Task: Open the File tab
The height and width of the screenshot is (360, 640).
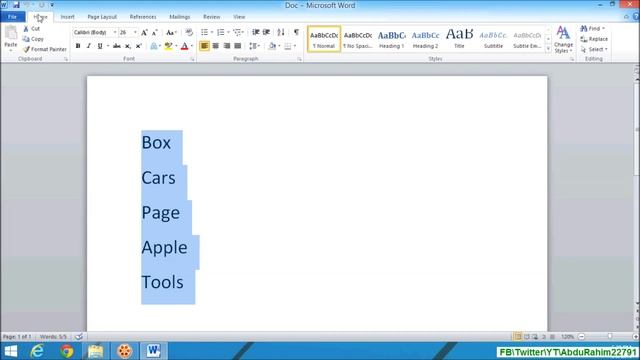Action: click(x=13, y=17)
